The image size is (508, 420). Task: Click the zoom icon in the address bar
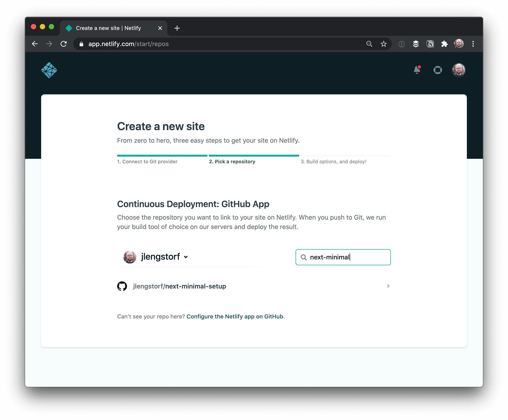click(369, 44)
